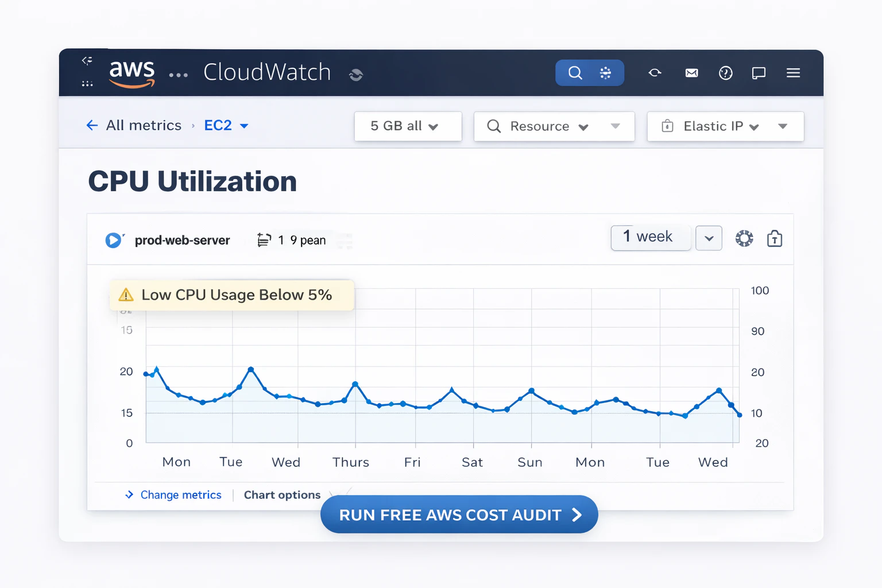
Task: Click the "90" axis value
Action: tap(758, 331)
